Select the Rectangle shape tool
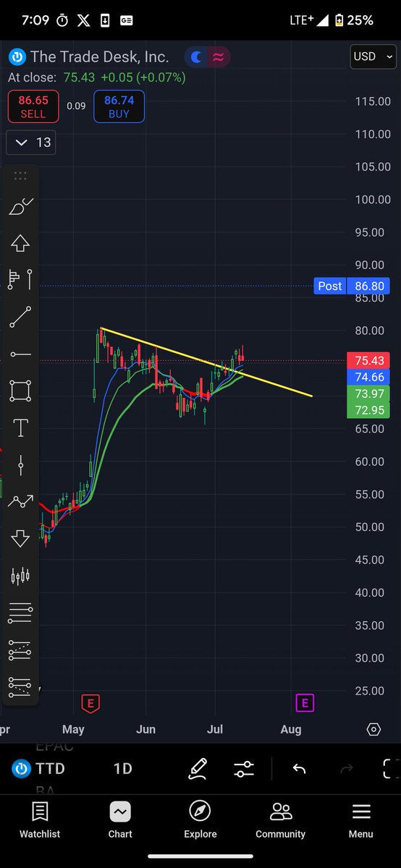Viewport: 401px width, 868px height. 20,391
